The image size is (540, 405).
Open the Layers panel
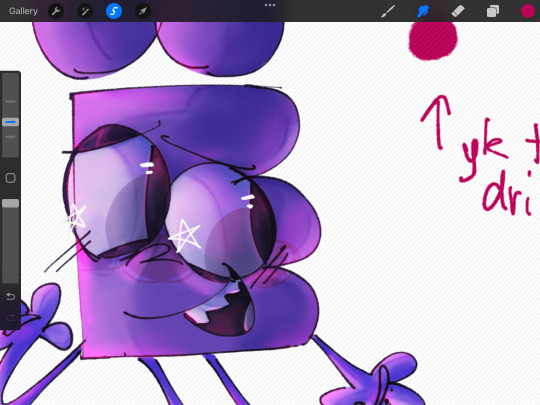tap(493, 11)
